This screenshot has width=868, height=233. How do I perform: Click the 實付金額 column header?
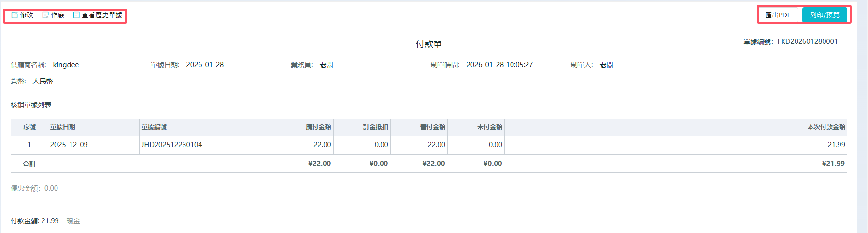(x=432, y=127)
